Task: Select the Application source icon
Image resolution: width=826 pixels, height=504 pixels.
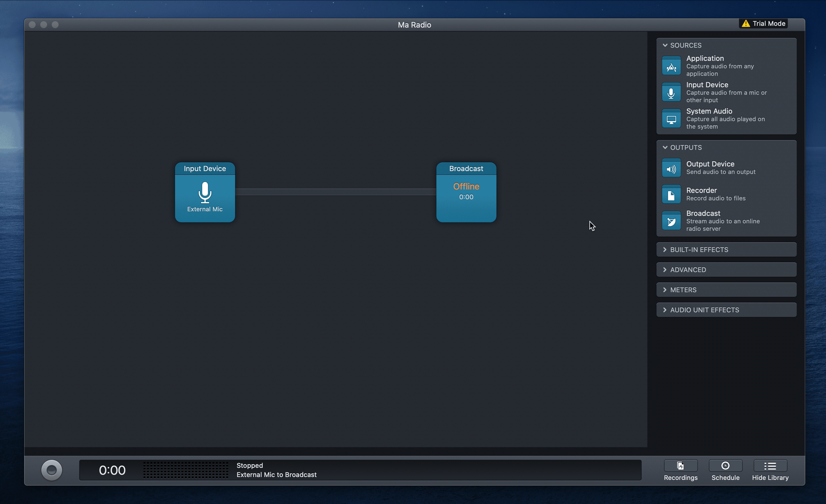Action: coord(671,66)
